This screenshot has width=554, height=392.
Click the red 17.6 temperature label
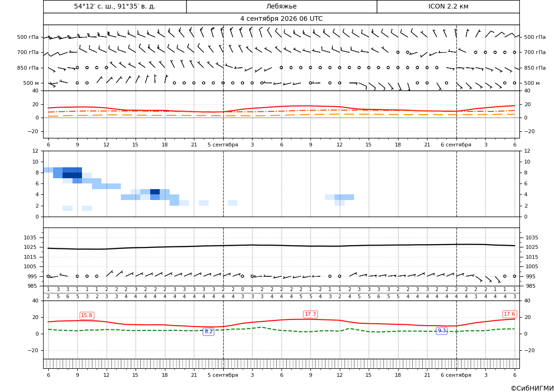pyautogui.click(x=509, y=314)
